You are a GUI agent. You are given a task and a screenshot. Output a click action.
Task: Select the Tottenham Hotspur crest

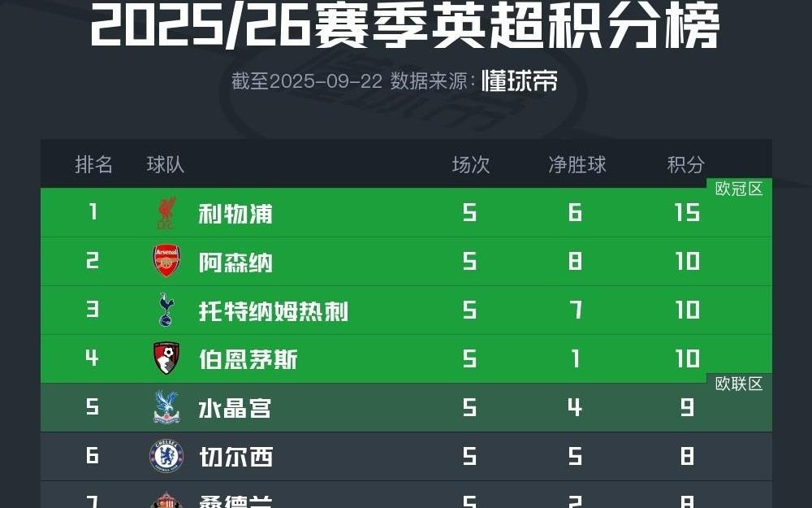[166, 310]
